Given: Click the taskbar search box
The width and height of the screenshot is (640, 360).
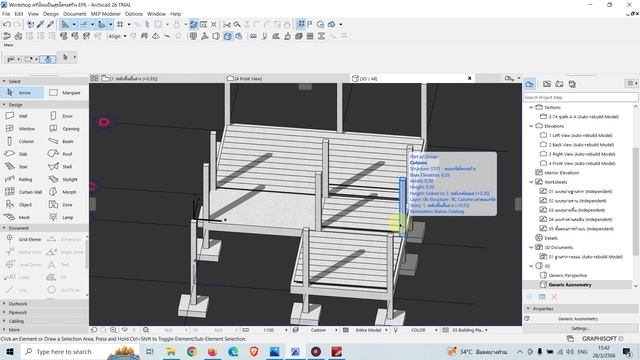Looking at the screenshot, I should point(80,351).
